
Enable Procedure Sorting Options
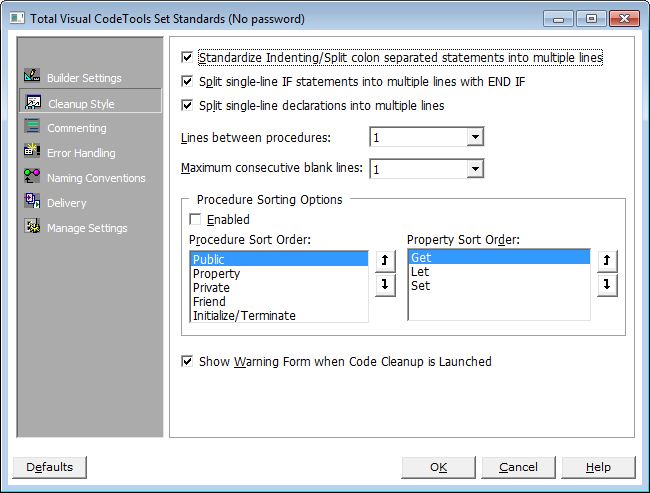click(196, 219)
